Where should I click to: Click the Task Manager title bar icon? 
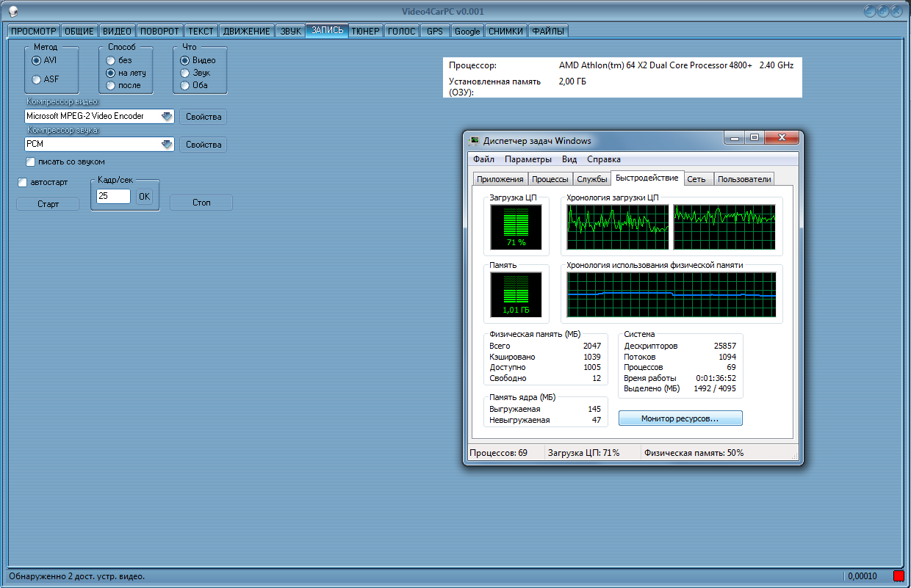click(475, 141)
